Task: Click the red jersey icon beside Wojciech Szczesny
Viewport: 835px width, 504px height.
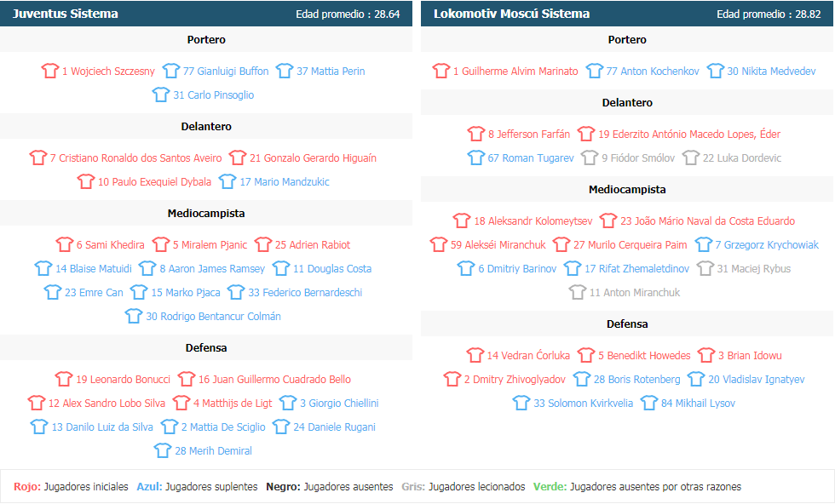Action: coord(50,71)
